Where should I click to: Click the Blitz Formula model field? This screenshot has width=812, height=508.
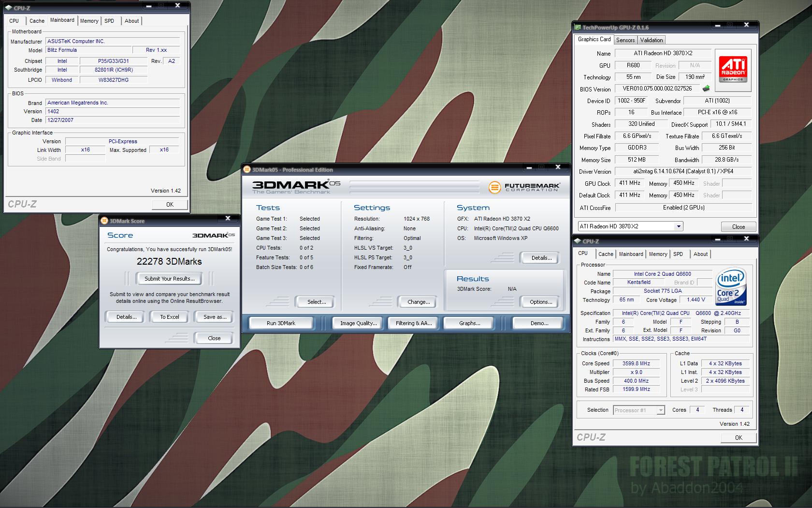88,50
